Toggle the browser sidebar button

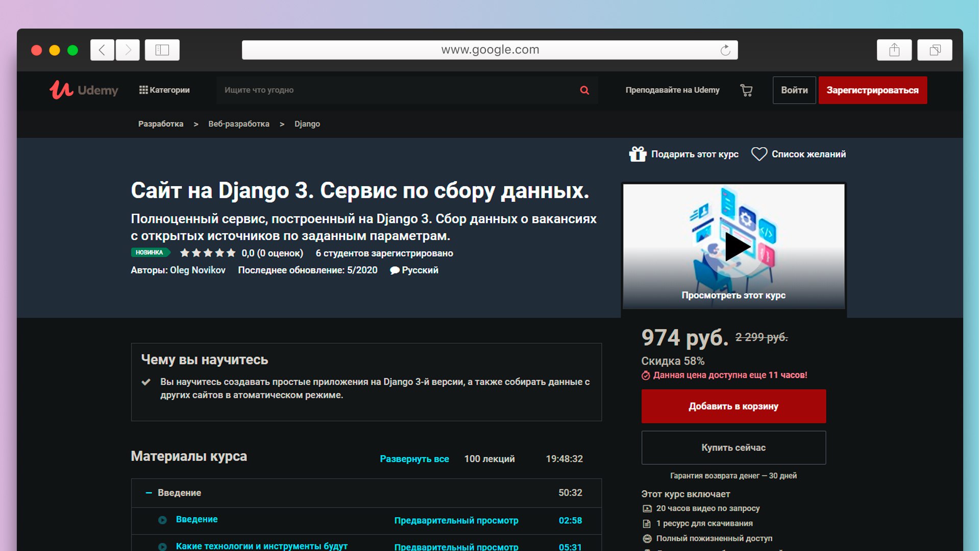coord(162,50)
